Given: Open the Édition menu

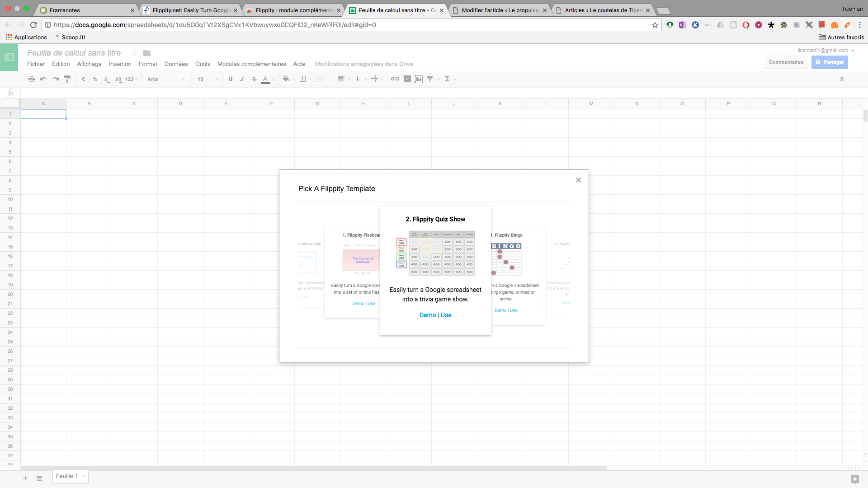Looking at the screenshot, I should pyautogui.click(x=61, y=64).
